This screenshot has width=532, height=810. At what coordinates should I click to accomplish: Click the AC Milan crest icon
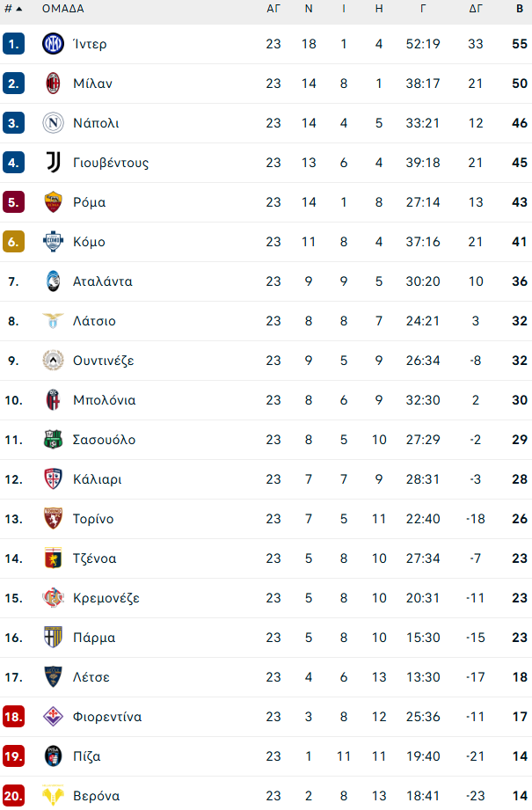click(x=54, y=84)
